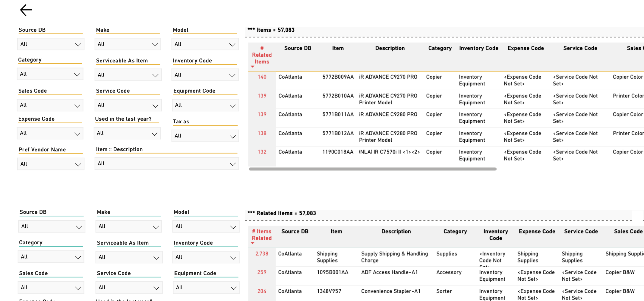Expand the top Make dropdown

coord(128,44)
